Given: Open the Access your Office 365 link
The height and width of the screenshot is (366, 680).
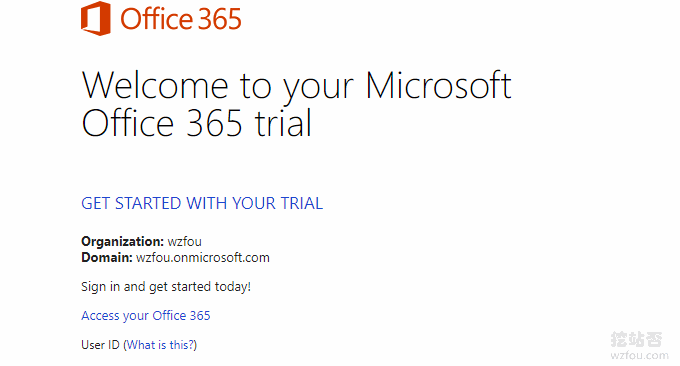Looking at the screenshot, I should coord(146,316).
